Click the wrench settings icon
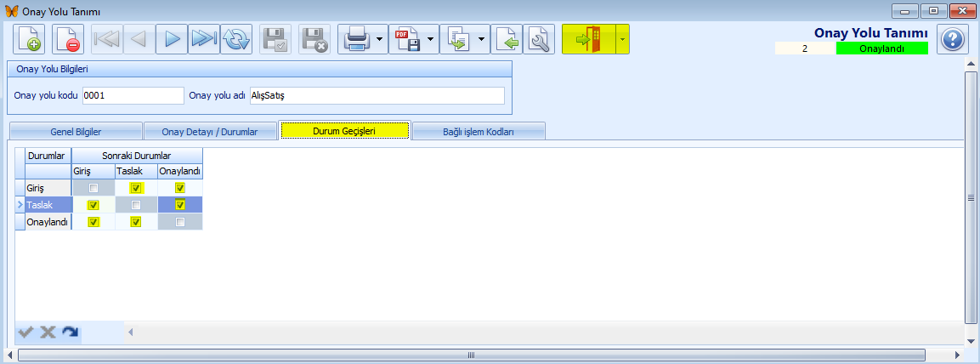The image size is (980, 364). click(x=538, y=40)
